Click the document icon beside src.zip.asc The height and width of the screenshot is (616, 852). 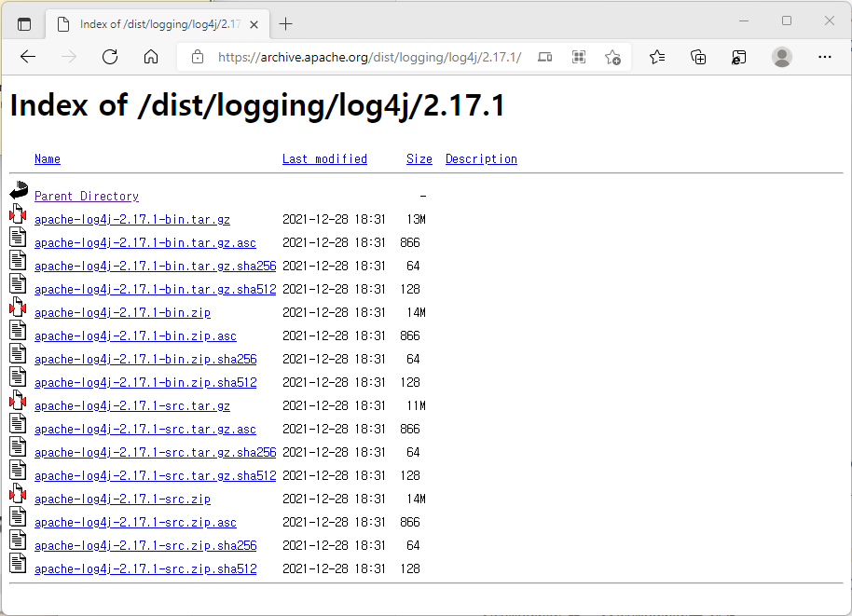tap(18, 516)
